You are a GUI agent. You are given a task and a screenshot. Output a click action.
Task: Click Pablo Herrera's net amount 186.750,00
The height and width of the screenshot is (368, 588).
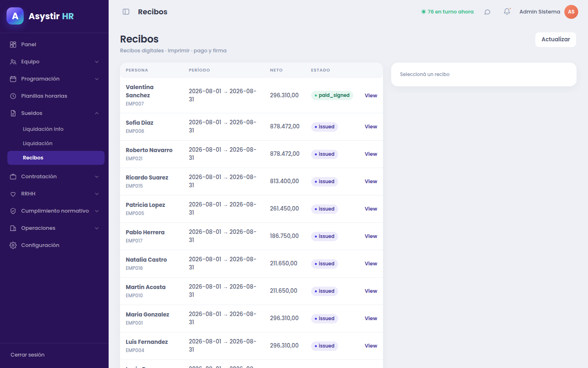284,236
